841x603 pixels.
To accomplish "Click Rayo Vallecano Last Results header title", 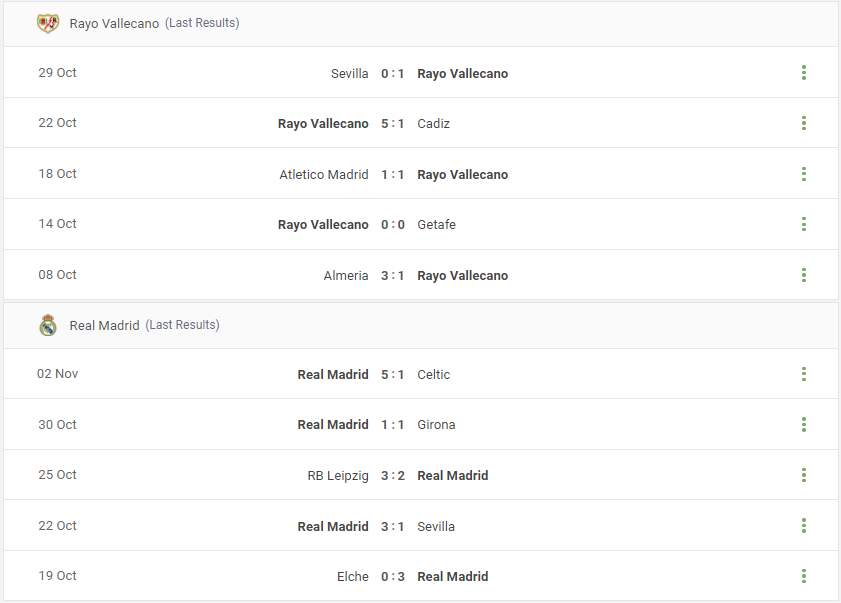I will click(x=154, y=23).
